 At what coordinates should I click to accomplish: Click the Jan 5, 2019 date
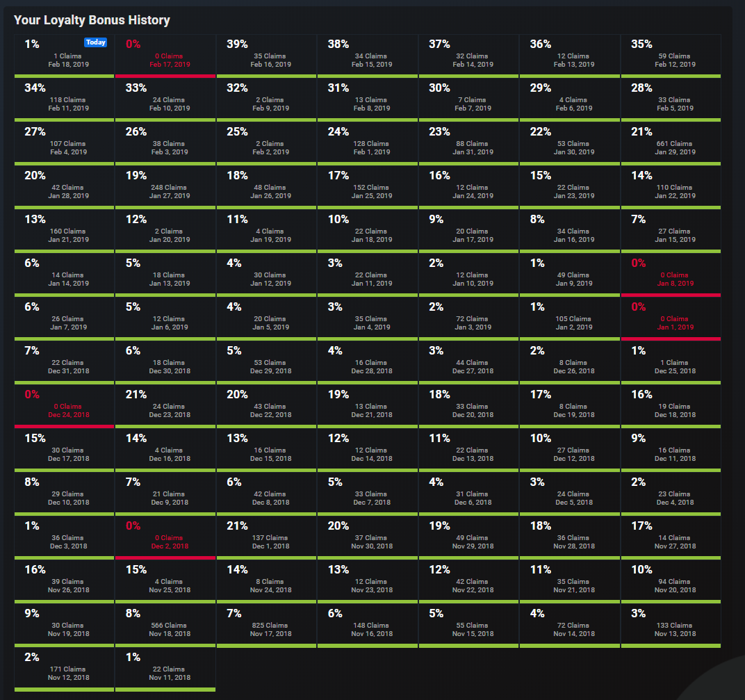tap(271, 327)
